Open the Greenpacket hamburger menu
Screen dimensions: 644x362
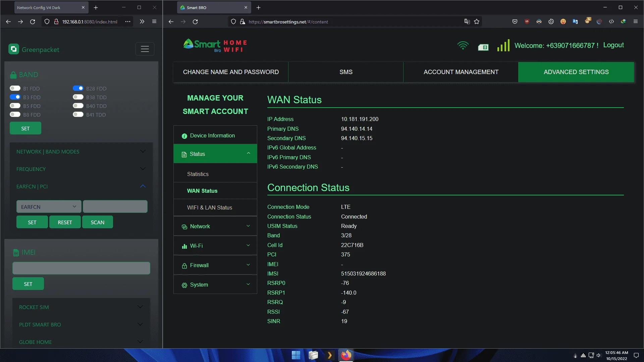145,49
